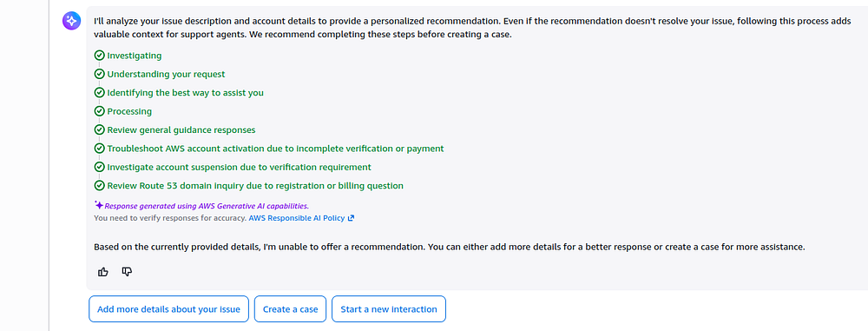Select Investigate account suspension step
The width and height of the screenshot is (868, 331).
click(x=240, y=167)
